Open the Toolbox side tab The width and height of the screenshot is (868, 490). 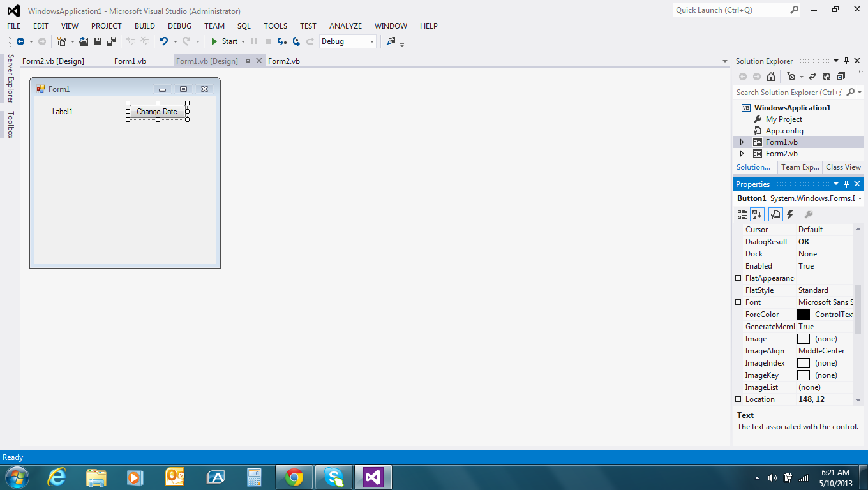10,125
